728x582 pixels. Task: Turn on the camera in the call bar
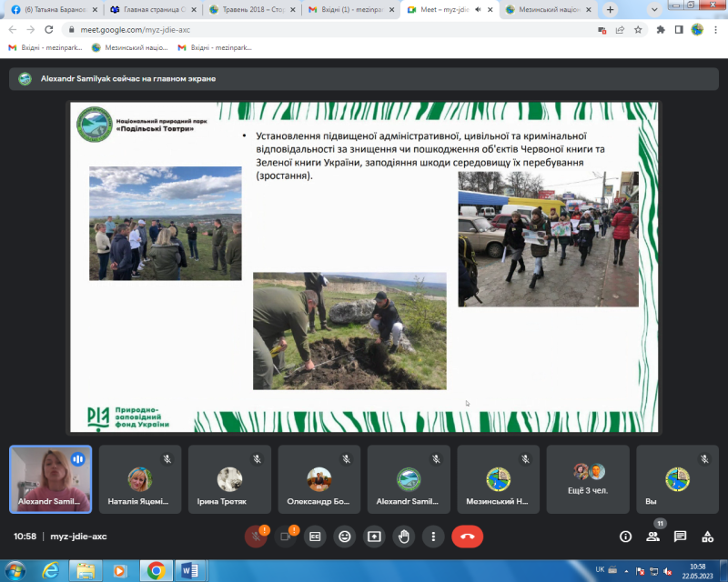pos(286,537)
